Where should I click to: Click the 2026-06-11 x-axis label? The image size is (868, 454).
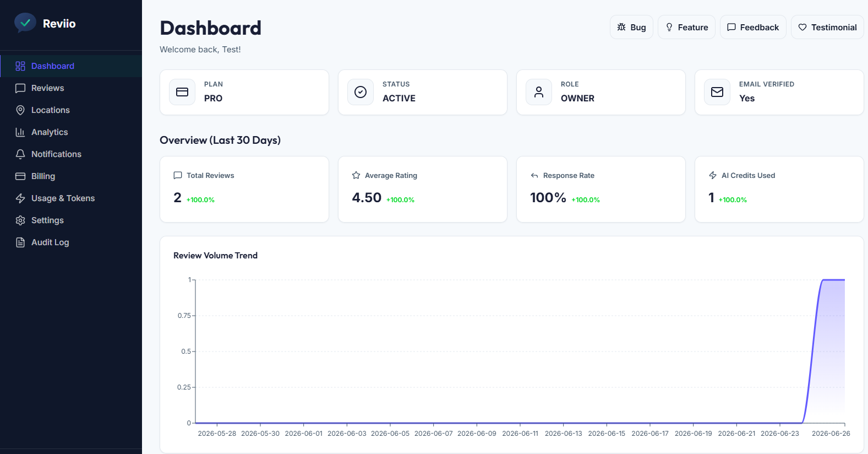(520, 434)
